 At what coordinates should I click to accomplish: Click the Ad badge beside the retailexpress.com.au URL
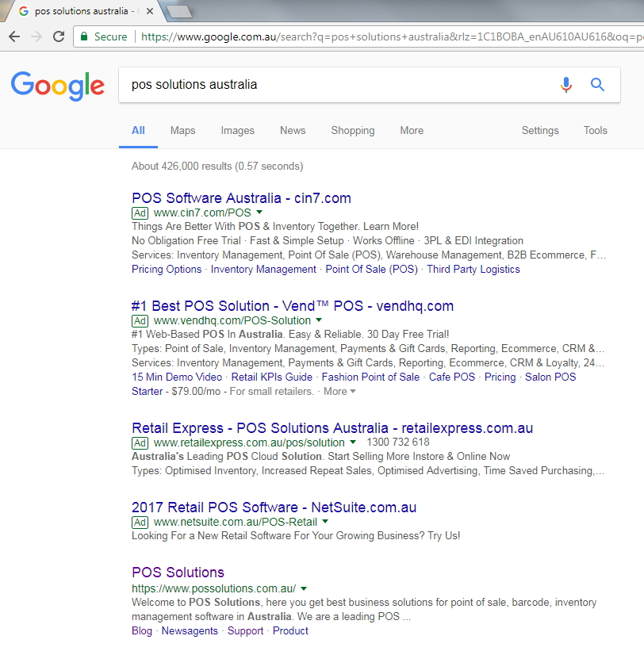point(140,442)
